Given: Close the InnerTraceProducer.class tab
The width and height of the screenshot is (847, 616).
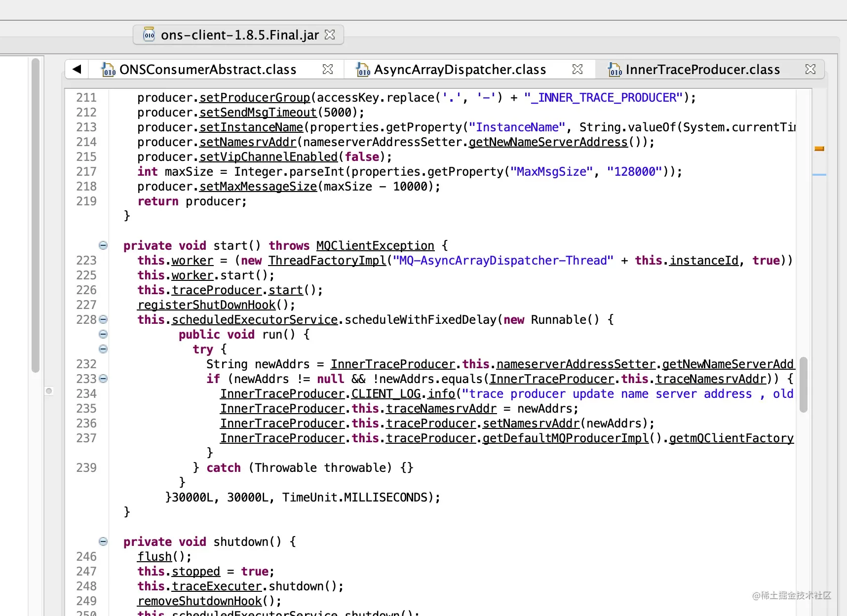Looking at the screenshot, I should [810, 69].
